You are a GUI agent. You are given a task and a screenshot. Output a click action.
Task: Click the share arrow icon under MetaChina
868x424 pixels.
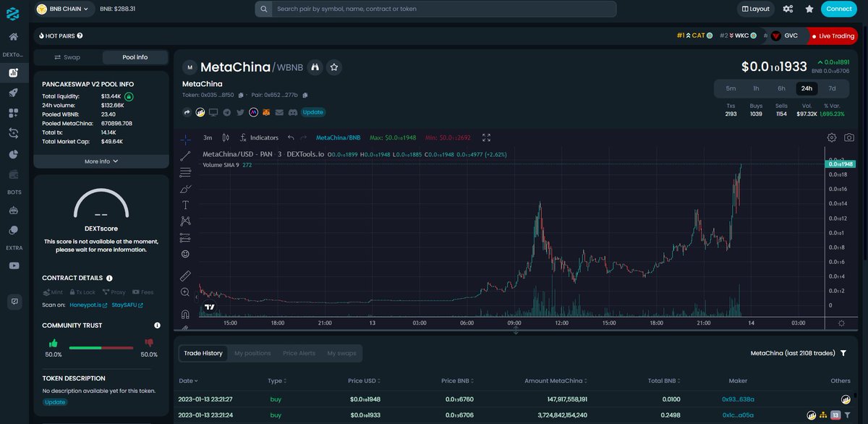pyautogui.click(x=187, y=112)
